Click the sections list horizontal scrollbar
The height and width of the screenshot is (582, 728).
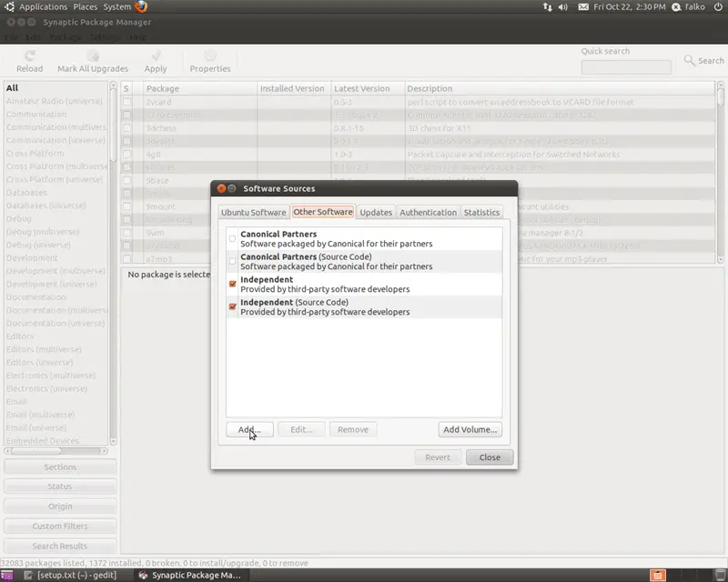click(x=56, y=451)
